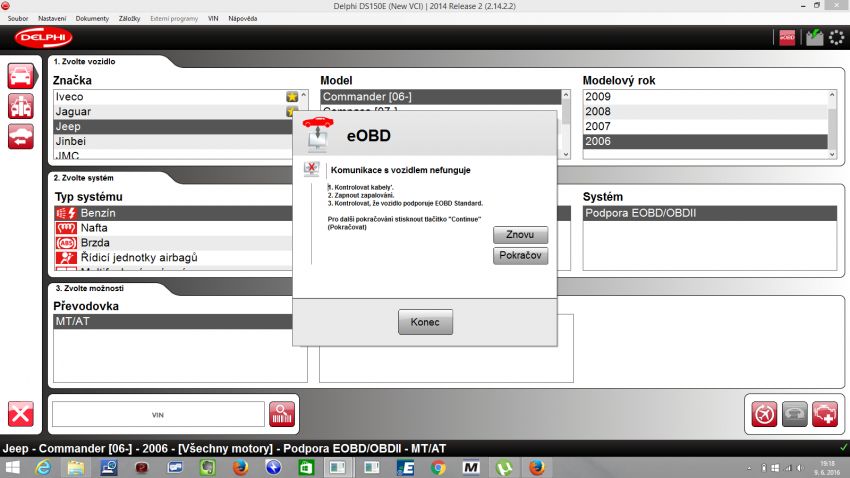850x478 pixels.
Task: Open uTorrent from taskbar
Action: (504, 467)
